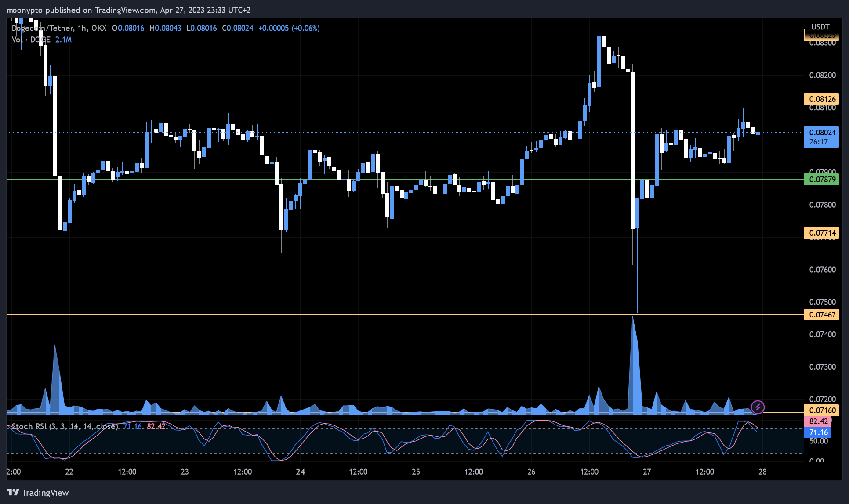Select the 0.08126 price level label
Viewport: 849px width, 504px height.
[821, 99]
